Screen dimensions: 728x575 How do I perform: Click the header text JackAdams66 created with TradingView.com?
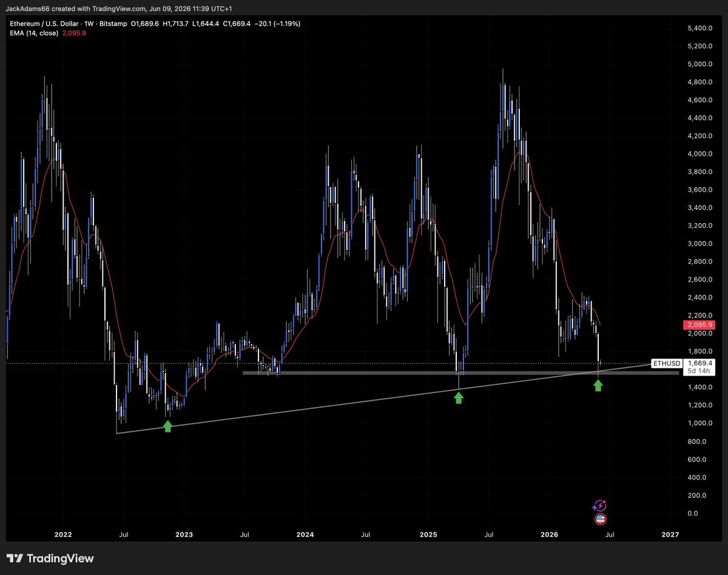click(75, 8)
